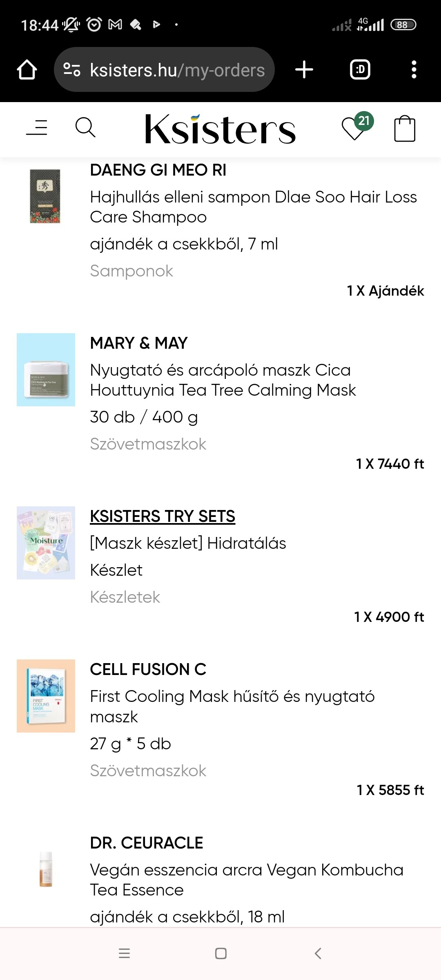Open the browser tab switcher

coord(360,70)
